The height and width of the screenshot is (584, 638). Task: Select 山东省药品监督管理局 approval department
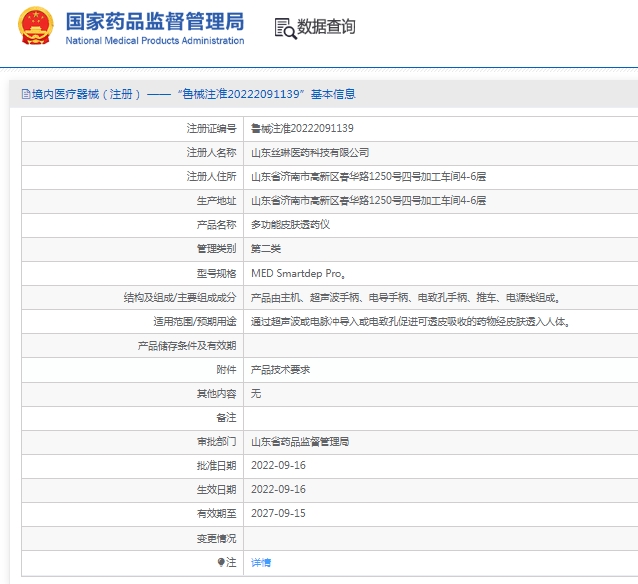[x=300, y=442]
